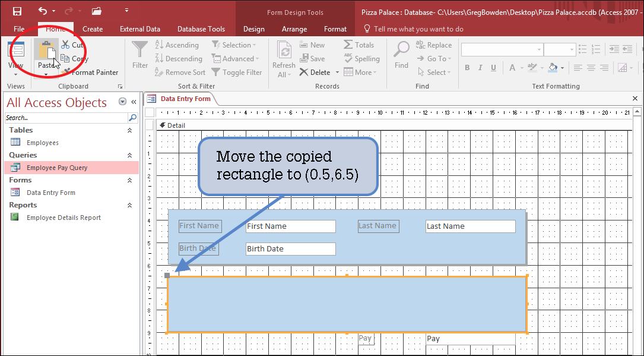The image size is (644, 356).
Task: Click Remove Sort
Action: click(x=180, y=73)
